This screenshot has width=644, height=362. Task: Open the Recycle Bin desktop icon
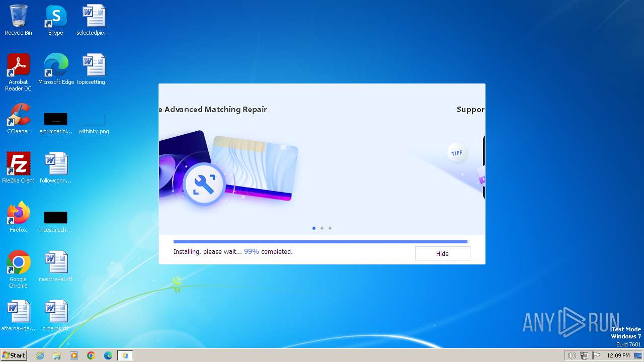(x=18, y=21)
